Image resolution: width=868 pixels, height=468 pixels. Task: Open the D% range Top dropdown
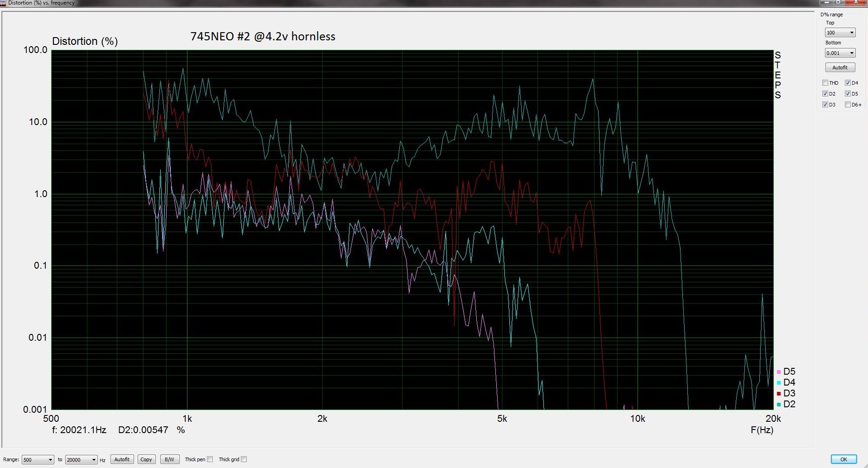point(840,33)
